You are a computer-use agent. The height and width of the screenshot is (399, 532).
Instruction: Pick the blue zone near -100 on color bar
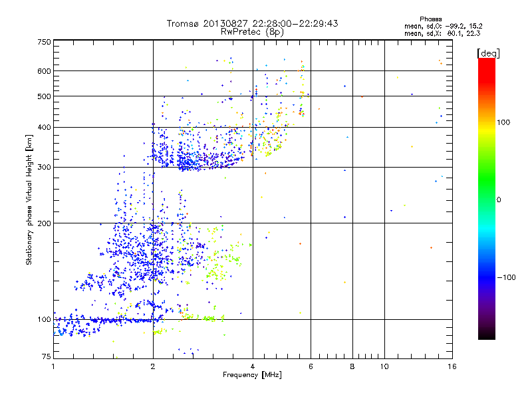(487, 277)
